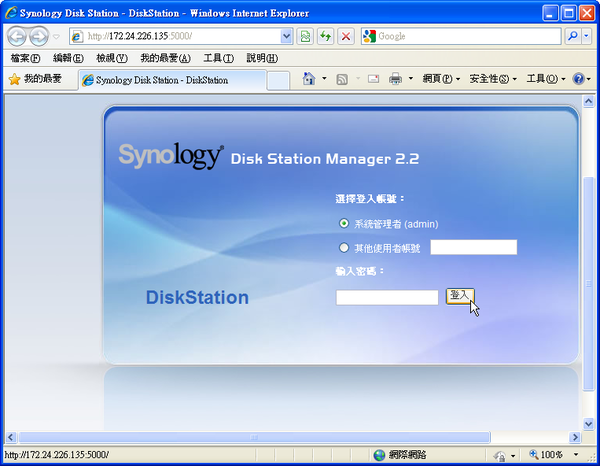Select the 系統管理者 (admin) radio button
Viewport: 600px width, 466px height.
coord(344,223)
